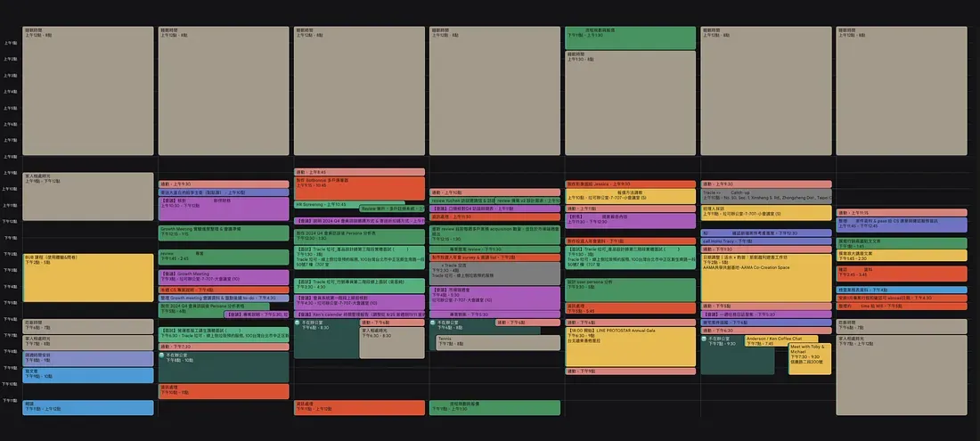Open the 整理 Growth meeting to-do event
This screenshot has height=441, width=980.
223,298
